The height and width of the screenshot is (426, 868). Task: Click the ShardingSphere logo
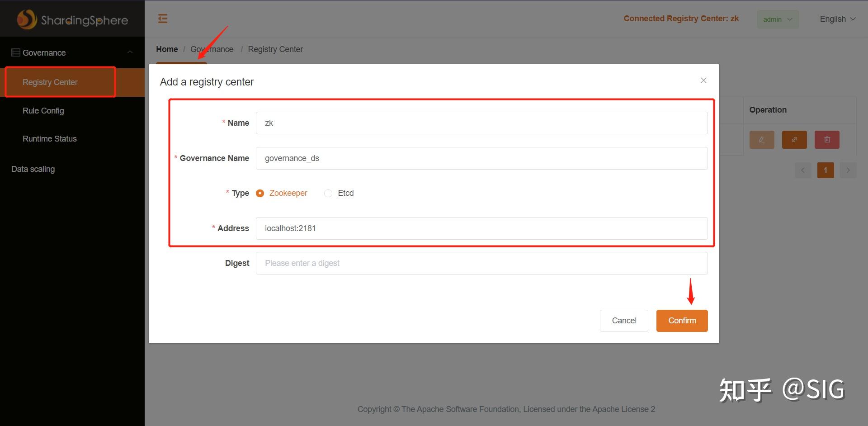pyautogui.click(x=72, y=19)
